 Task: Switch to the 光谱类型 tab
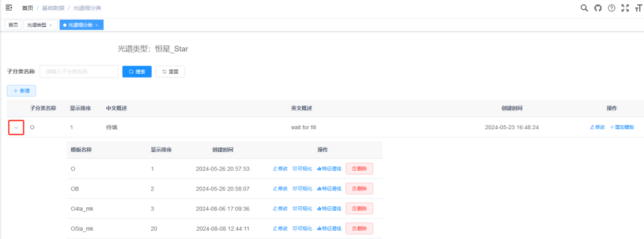(x=37, y=25)
